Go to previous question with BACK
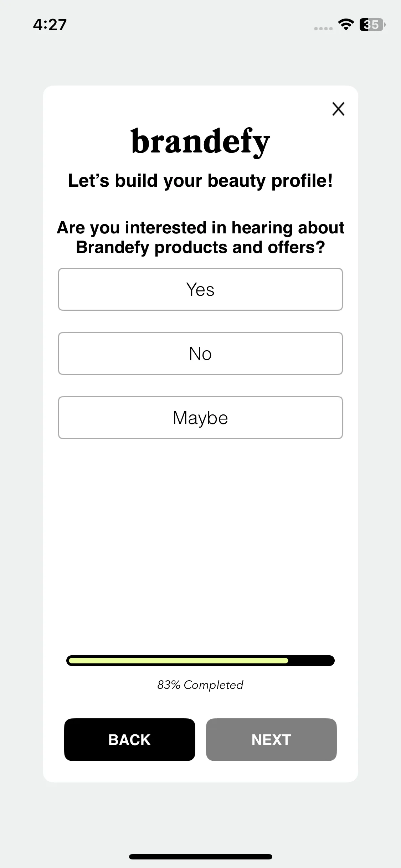The image size is (401, 868). (130, 740)
